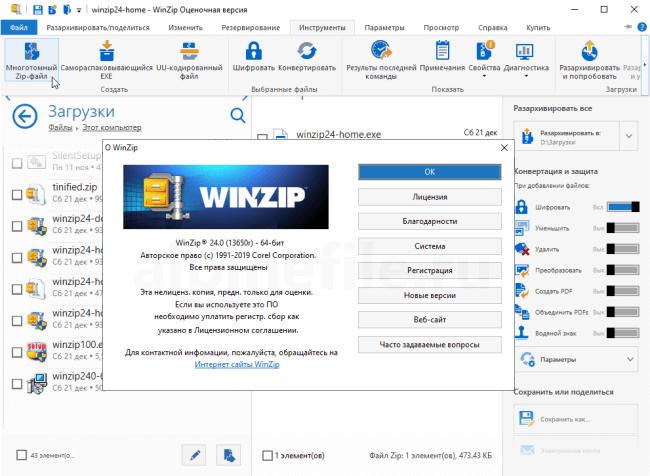Expand the Параметры section chevron
The image size is (650, 476).
pyautogui.click(x=630, y=359)
